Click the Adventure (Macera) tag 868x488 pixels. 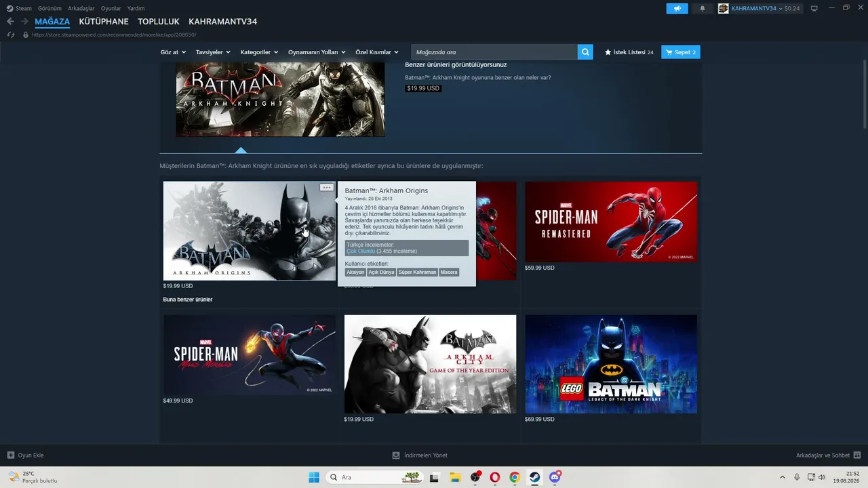tap(449, 272)
